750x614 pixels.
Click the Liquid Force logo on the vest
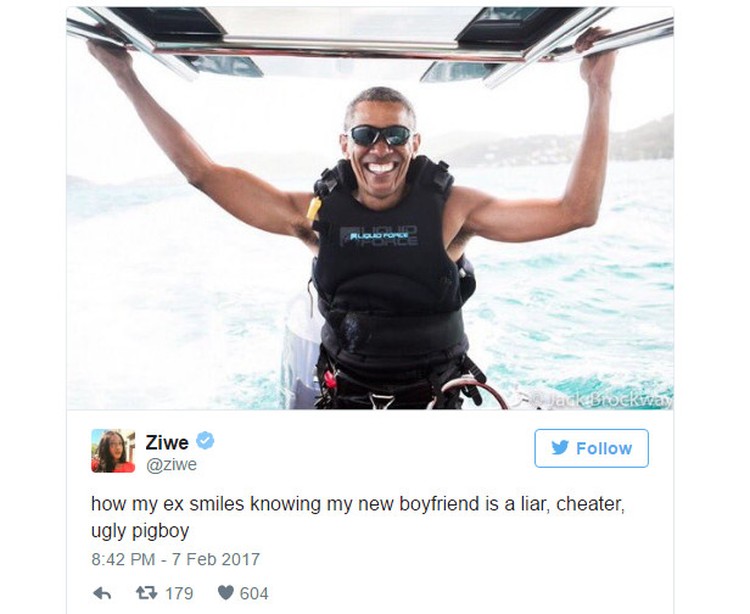pos(379,236)
